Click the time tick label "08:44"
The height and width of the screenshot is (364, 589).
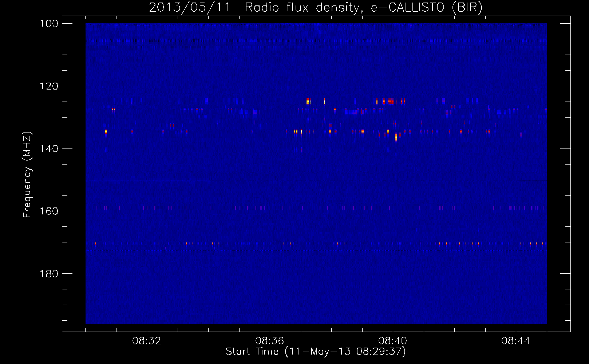pyautogui.click(x=516, y=341)
